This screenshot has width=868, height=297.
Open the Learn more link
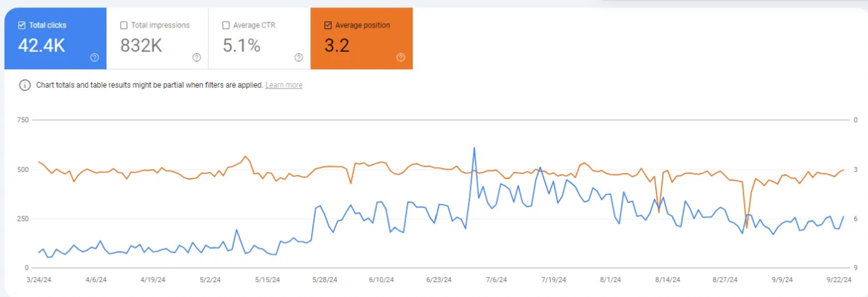click(284, 85)
